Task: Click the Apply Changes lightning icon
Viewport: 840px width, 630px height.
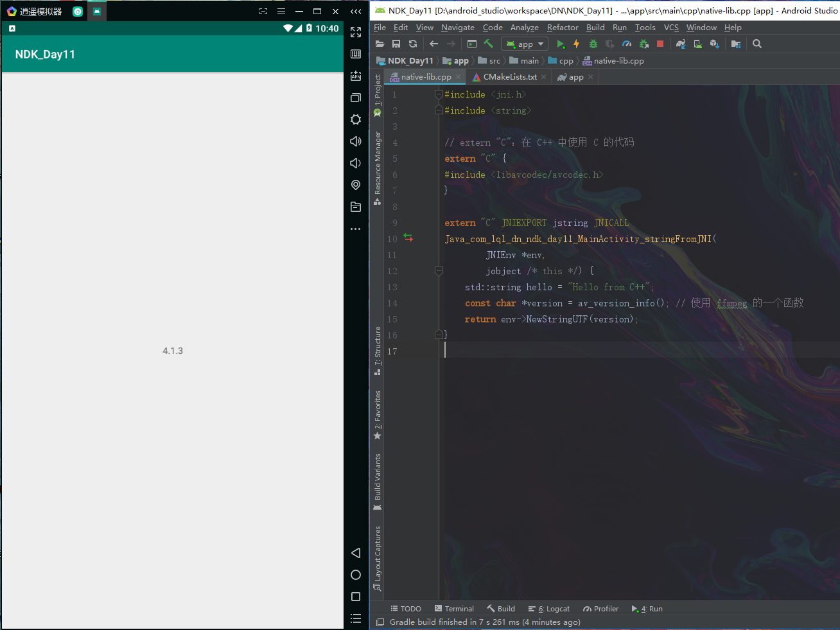Action: [x=577, y=44]
